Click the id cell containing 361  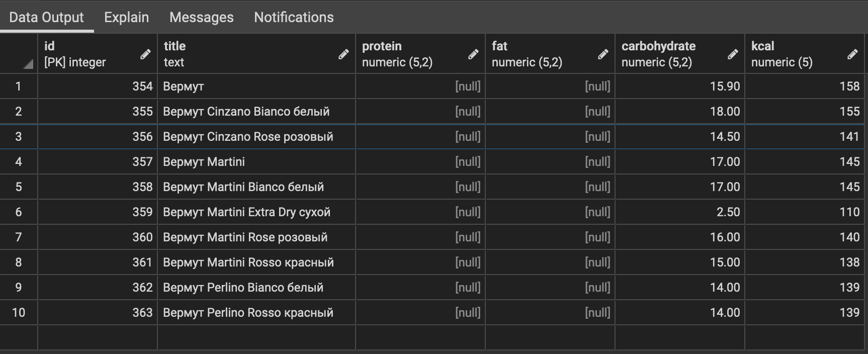coord(98,262)
